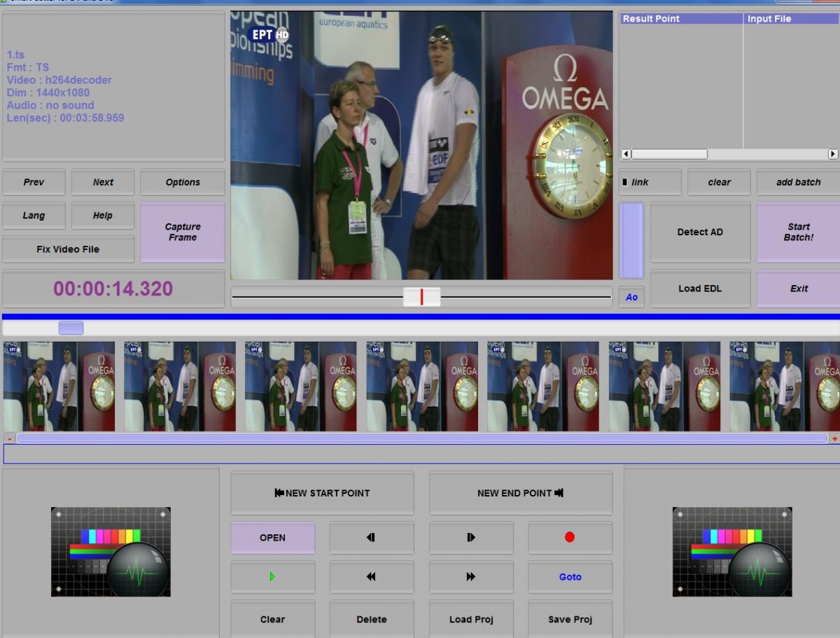The height and width of the screenshot is (638, 840).
Task: Click the vertical volume bar beside Detect AD
Action: coord(631,241)
